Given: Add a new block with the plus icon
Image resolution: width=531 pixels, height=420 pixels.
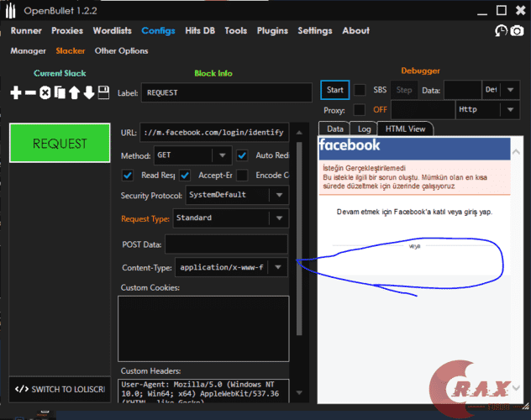Looking at the screenshot, I should [x=16, y=92].
